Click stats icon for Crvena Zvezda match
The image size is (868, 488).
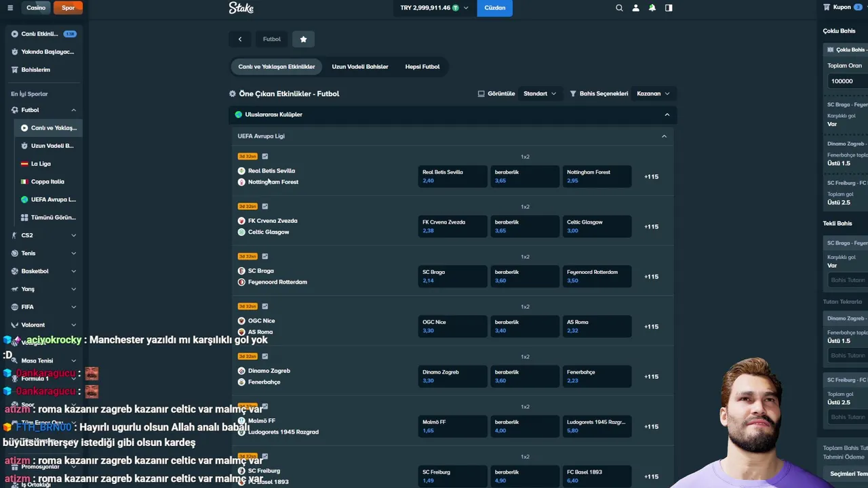265,206
